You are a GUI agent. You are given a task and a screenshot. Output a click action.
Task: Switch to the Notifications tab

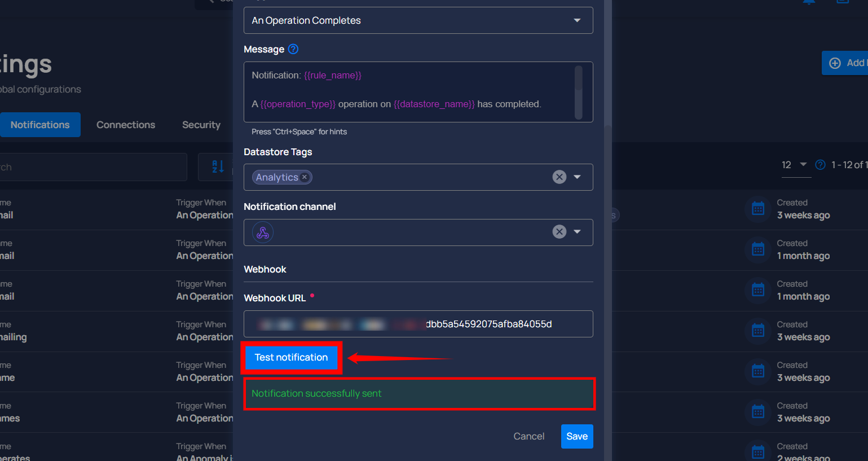tap(40, 125)
